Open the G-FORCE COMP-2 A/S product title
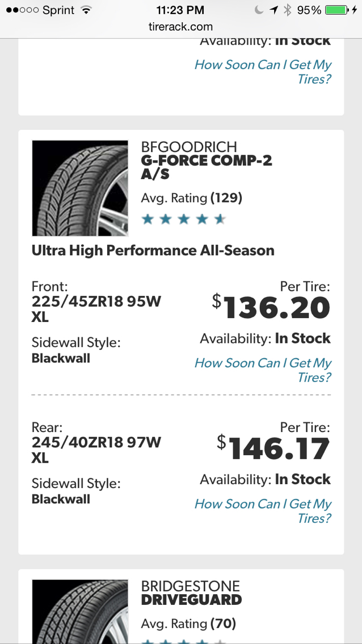This screenshot has width=362, height=644. [x=207, y=167]
